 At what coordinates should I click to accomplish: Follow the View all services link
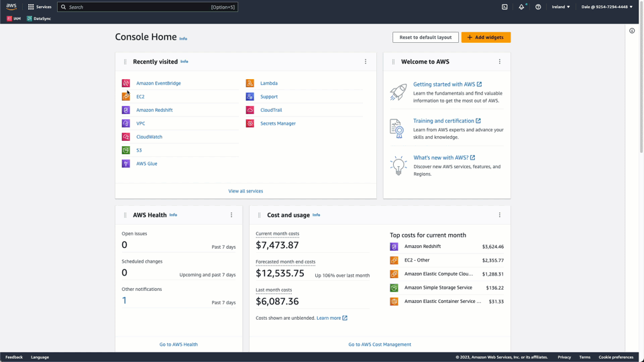[246, 191]
